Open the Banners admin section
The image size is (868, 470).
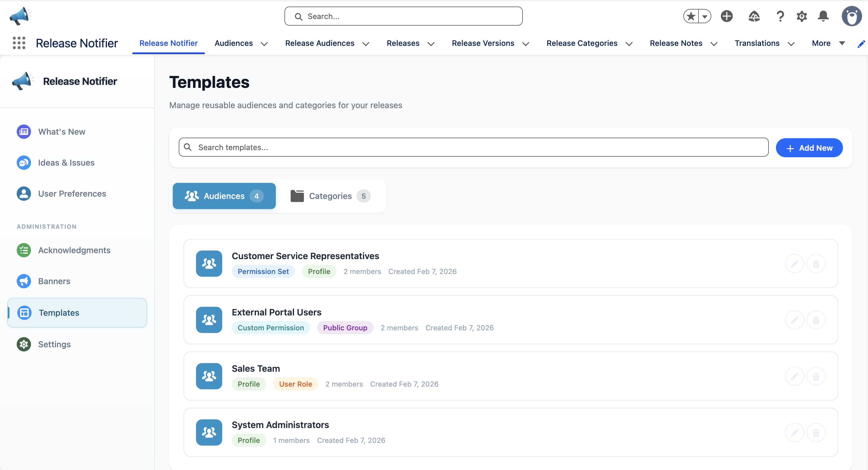coord(54,281)
